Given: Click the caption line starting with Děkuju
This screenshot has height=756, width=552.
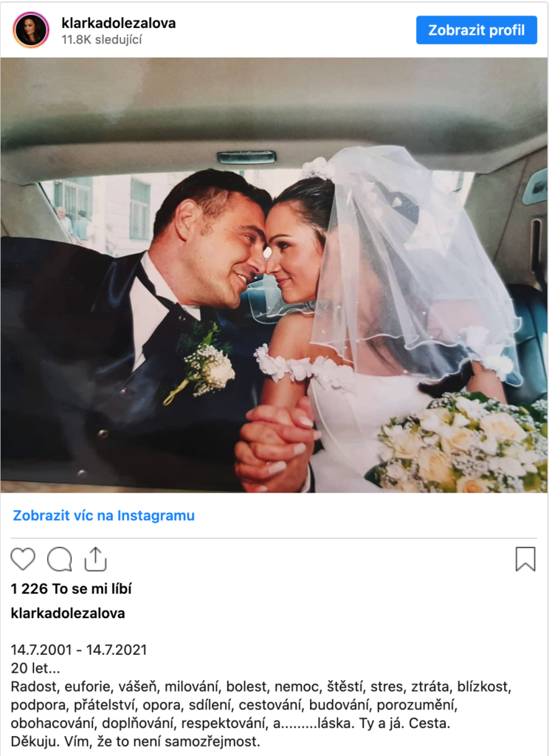Looking at the screenshot, I should [x=136, y=741].
